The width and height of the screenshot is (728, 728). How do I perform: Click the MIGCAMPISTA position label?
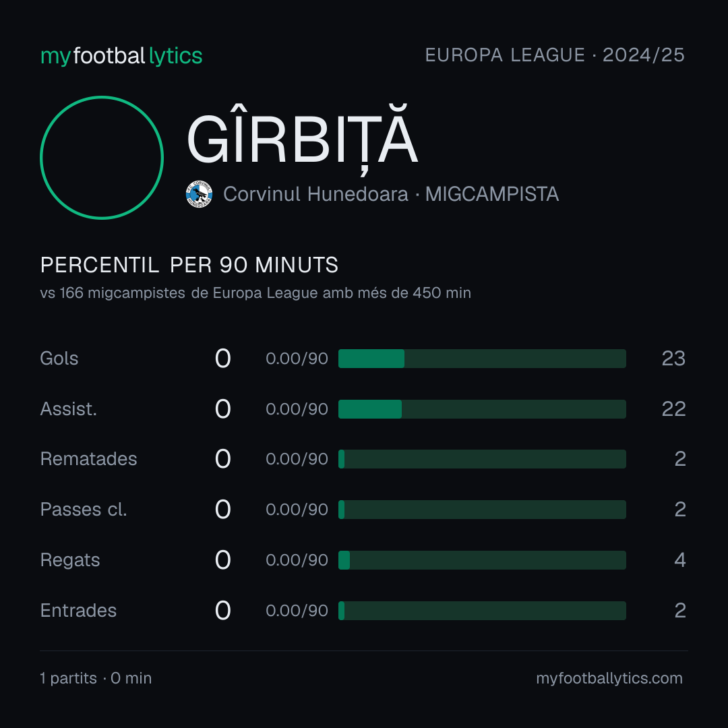(492, 194)
